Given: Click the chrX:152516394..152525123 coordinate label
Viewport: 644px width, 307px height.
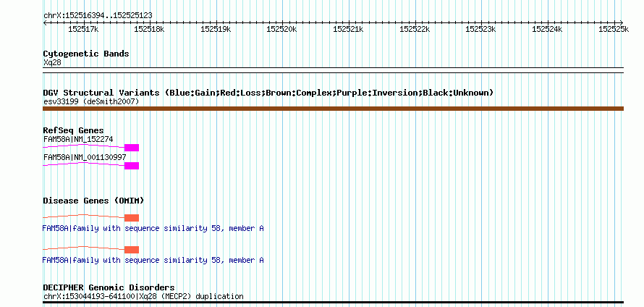Looking at the screenshot, I should coord(98,15).
